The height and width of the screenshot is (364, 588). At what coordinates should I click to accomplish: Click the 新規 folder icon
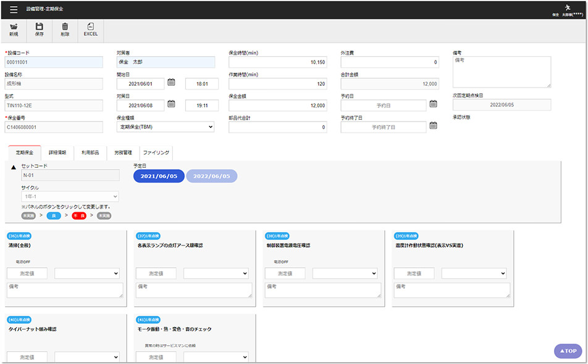tap(14, 27)
